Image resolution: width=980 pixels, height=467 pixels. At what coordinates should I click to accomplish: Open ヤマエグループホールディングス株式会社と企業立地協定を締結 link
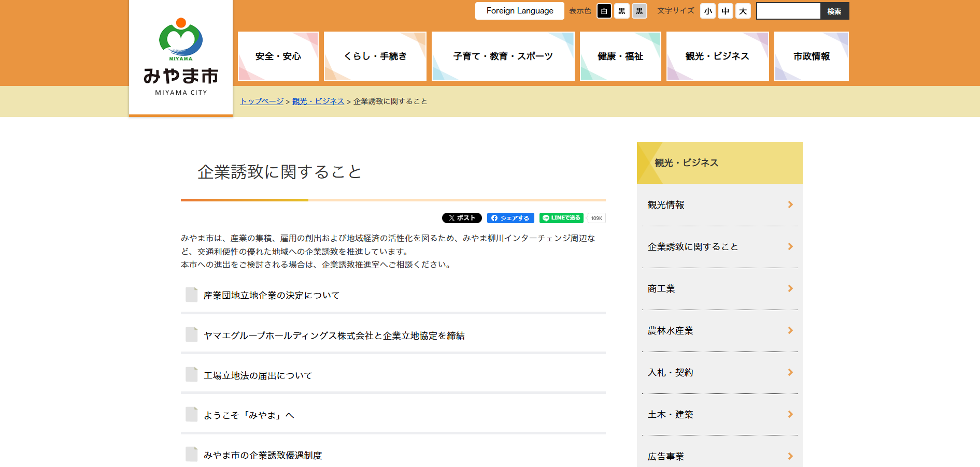point(334,335)
